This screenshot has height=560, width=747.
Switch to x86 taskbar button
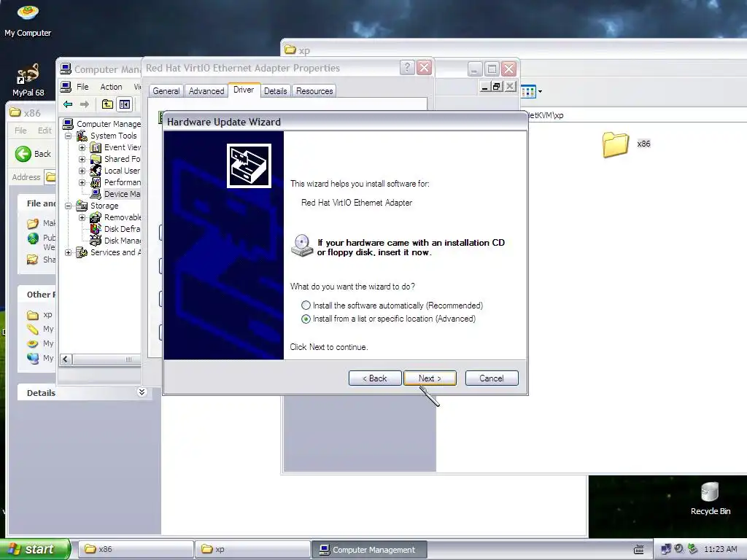(x=136, y=549)
